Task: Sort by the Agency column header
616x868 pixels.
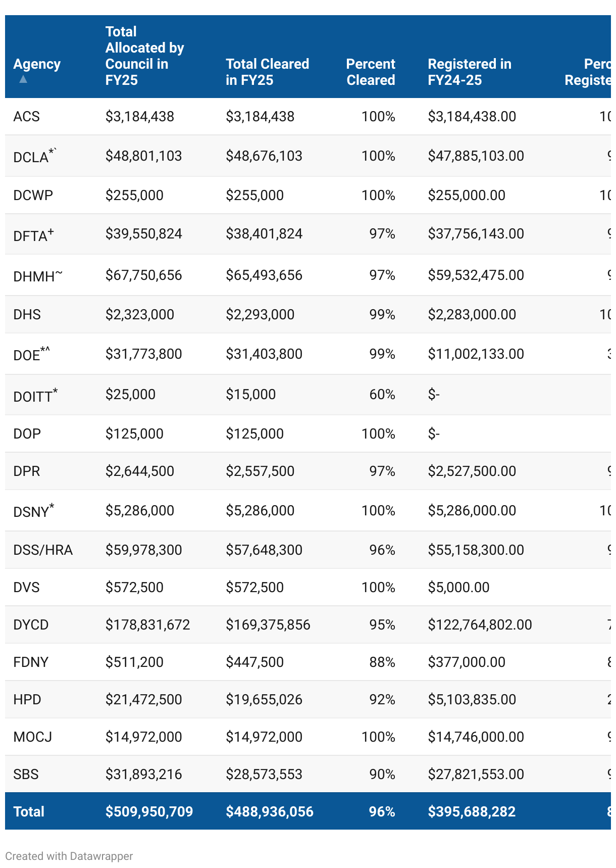Action: click(x=37, y=64)
